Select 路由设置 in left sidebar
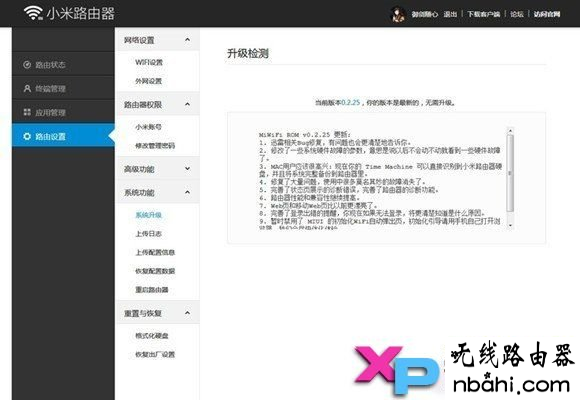580x400 pixels. click(63, 136)
